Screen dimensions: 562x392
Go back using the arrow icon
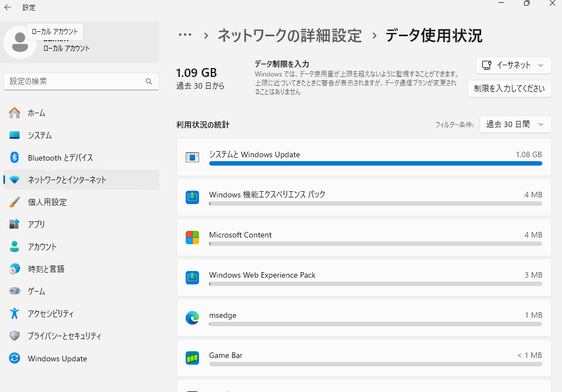(x=8, y=7)
